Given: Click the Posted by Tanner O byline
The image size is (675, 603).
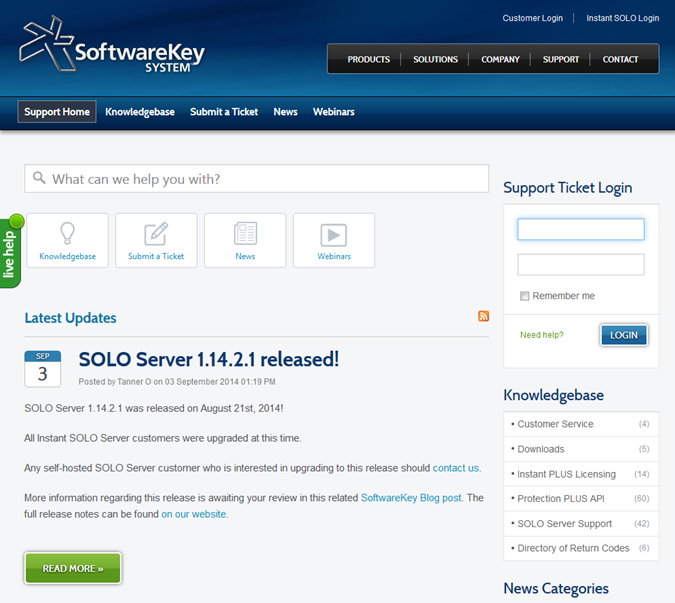Looking at the screenshot, I should coord(176,382).
